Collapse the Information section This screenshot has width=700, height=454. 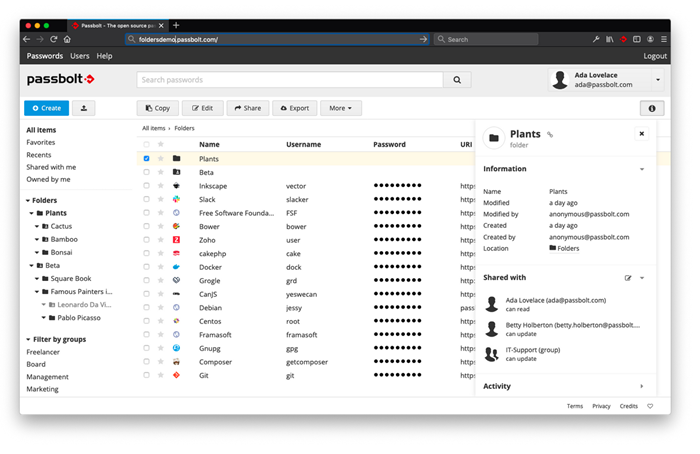tap(642, 169)
